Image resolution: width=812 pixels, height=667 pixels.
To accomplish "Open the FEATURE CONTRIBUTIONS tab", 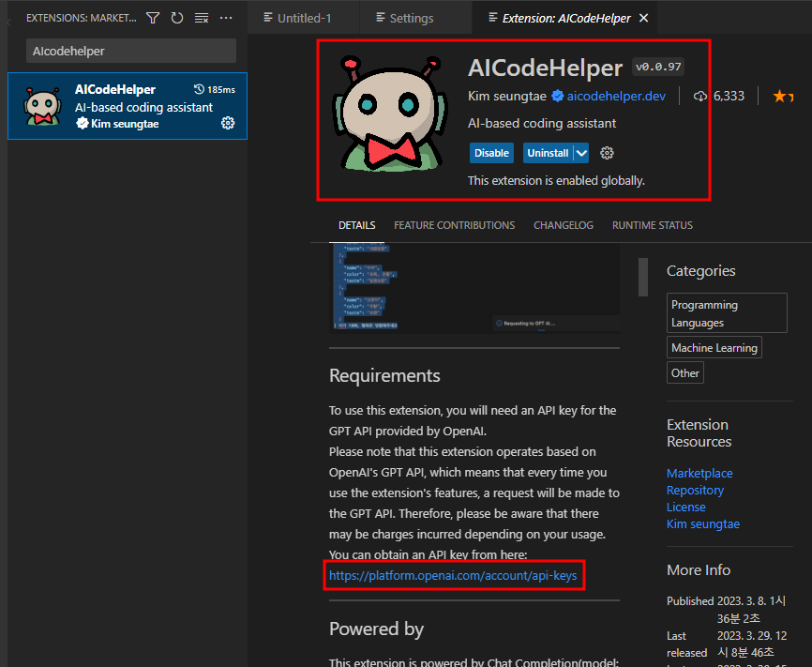I will point(454,225).
